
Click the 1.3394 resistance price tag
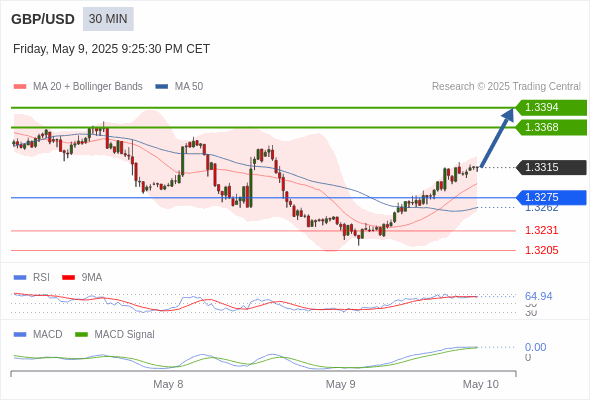tap(551, 108)
